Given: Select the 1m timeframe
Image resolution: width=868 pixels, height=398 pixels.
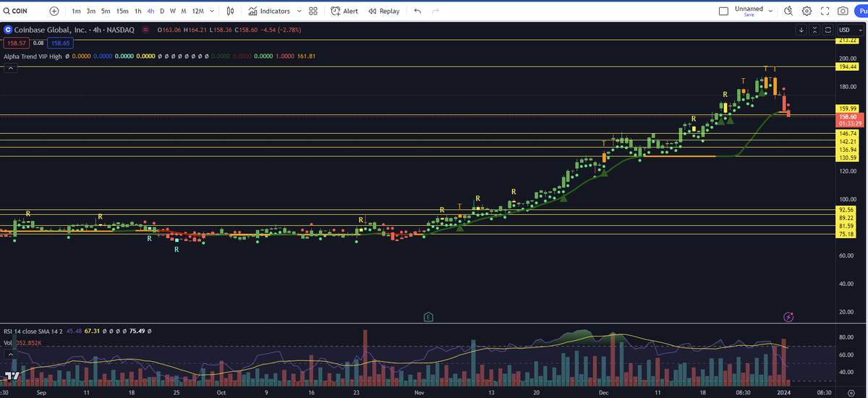Looking at the screenshot, I should pos(76,11).
